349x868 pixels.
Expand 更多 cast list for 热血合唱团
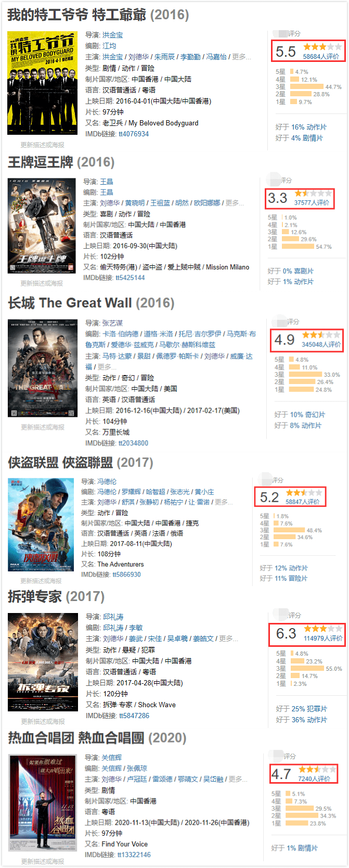tap(235, 779)
